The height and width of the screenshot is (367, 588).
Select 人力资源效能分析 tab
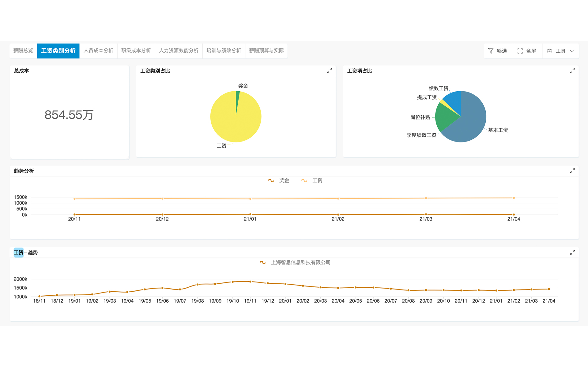[179, 51]
